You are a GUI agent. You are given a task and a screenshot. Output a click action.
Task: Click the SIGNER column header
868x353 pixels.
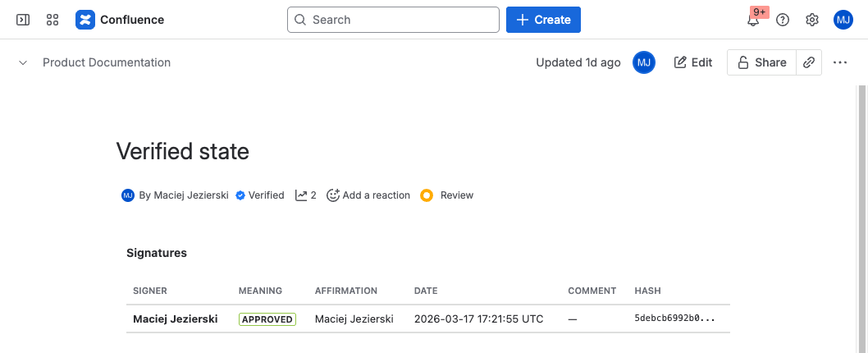click(x=150, y=291)
